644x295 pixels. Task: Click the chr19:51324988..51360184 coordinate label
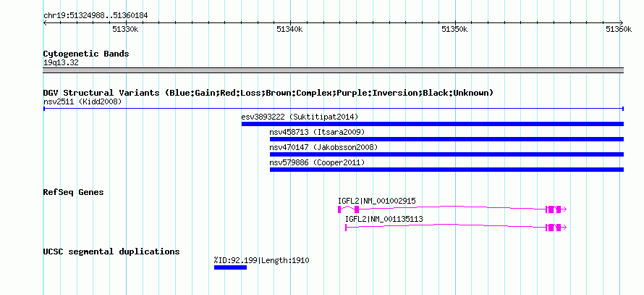click(x=96, y=16)
